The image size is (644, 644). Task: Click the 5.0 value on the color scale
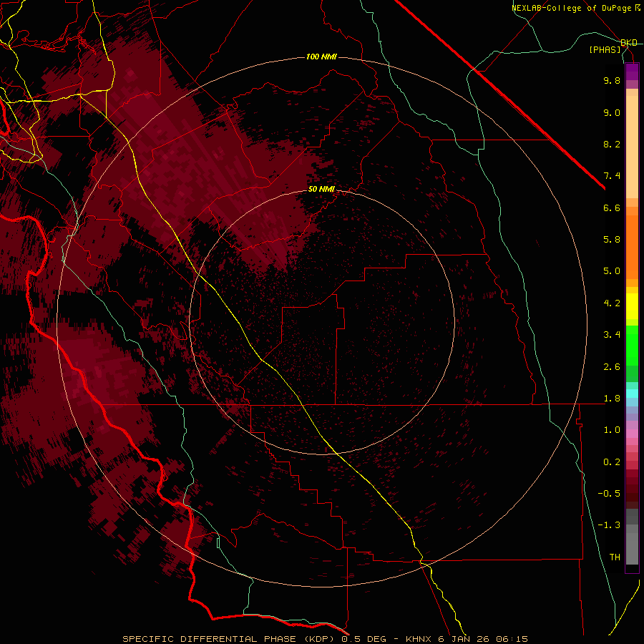(612, 271)
